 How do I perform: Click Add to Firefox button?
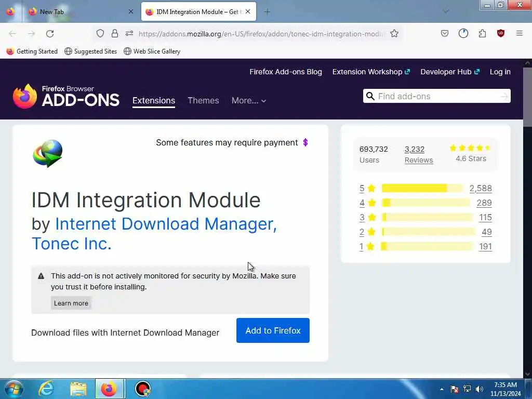point(273,330)
